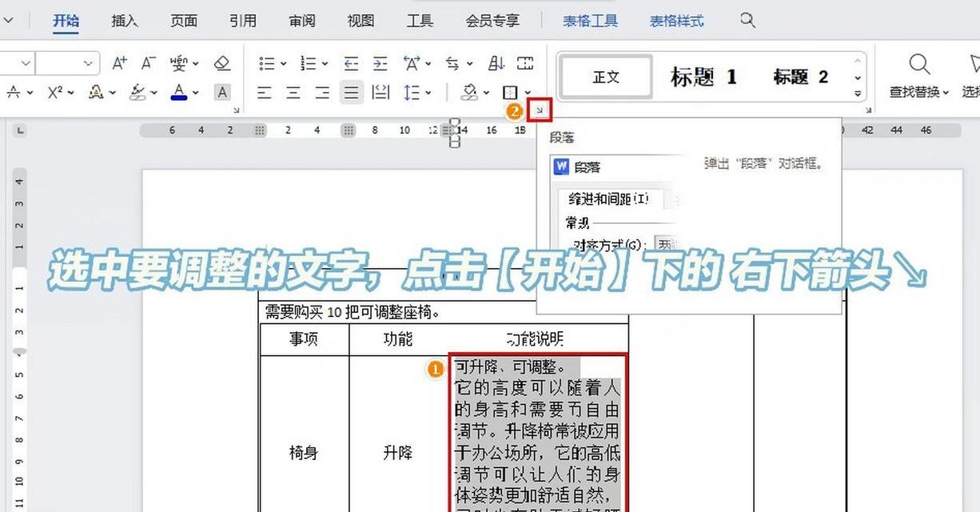
Task: Click the shading paint bucket icon
Action: pos(469,93)
